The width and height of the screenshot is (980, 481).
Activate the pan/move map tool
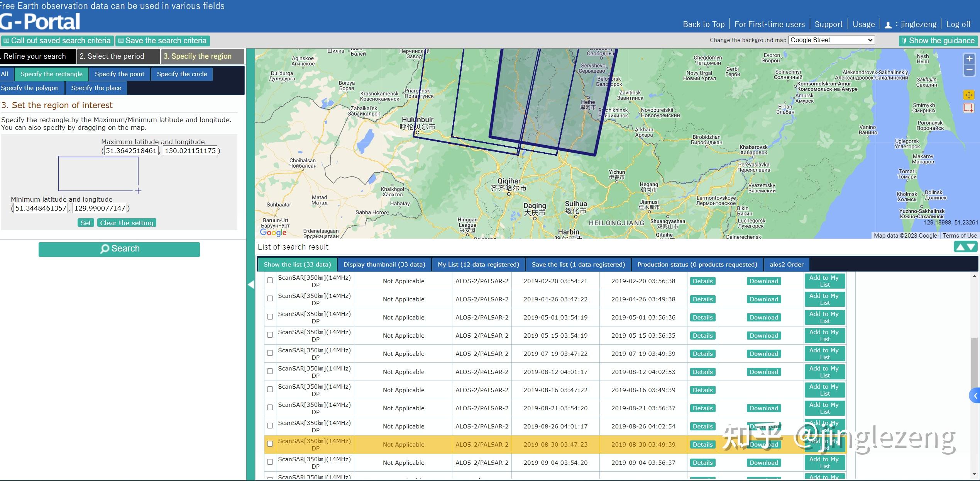968,95
